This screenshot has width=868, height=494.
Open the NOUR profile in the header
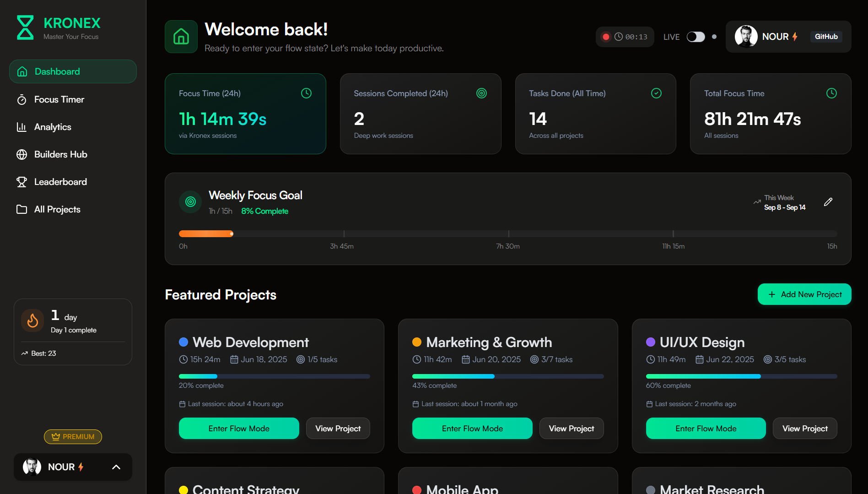coord(766,37)
